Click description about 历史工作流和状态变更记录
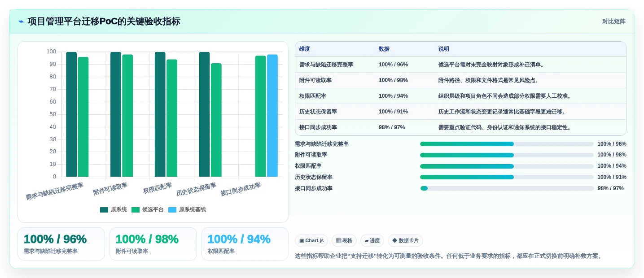The image size is (644, 278). coord(502,112)
